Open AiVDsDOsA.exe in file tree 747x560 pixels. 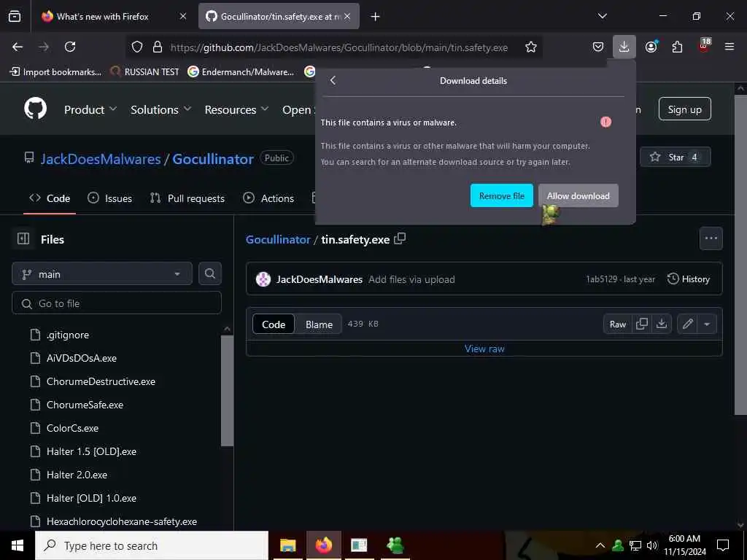coord(81,358)
